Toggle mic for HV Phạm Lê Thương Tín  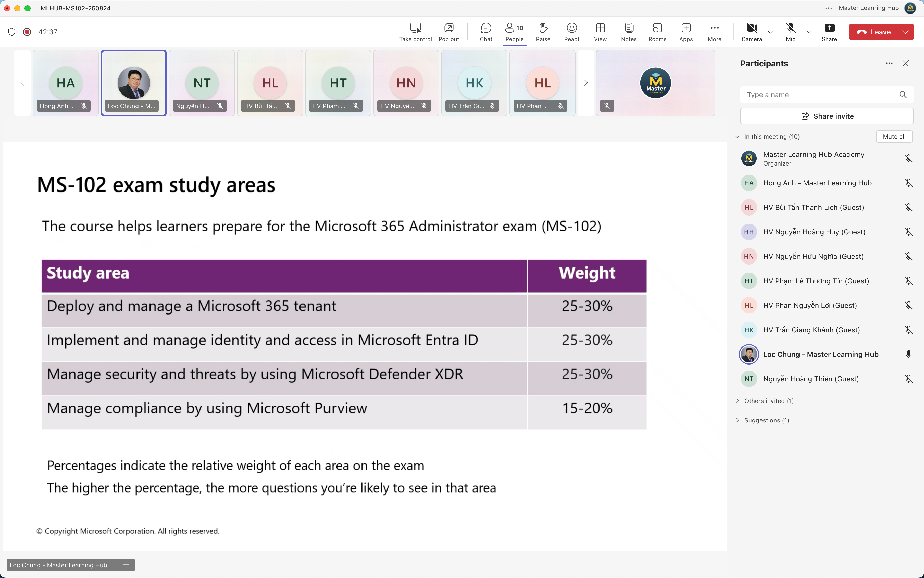click(x=909, y=281)
